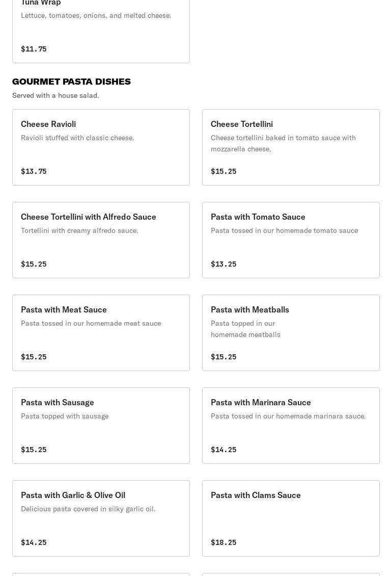
Task: Click the $14.25 Marinara Sauce pasta price
Action: (x=223, y=450)
